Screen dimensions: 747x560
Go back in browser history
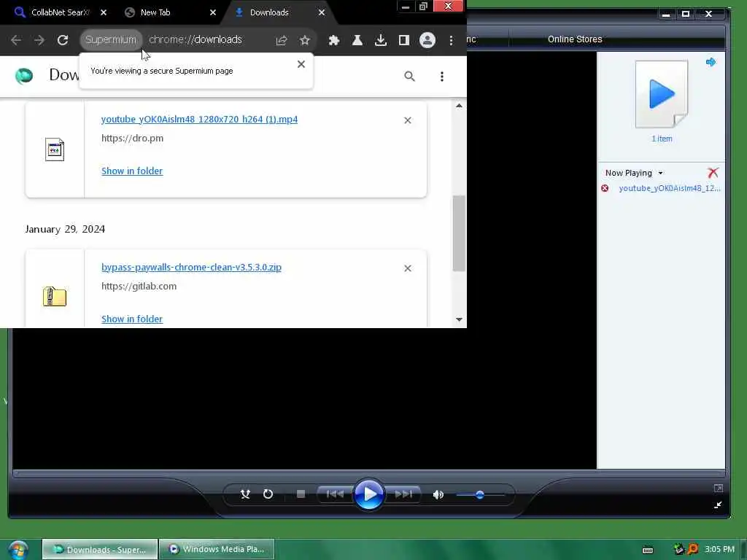click(x=16, y=40)
